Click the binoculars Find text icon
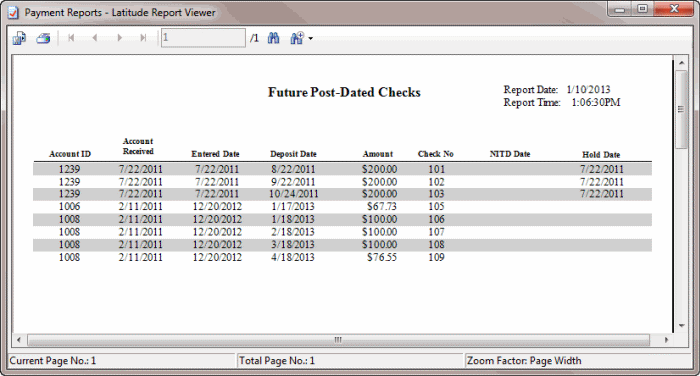The image size is (700, 376). coord(273,38)
